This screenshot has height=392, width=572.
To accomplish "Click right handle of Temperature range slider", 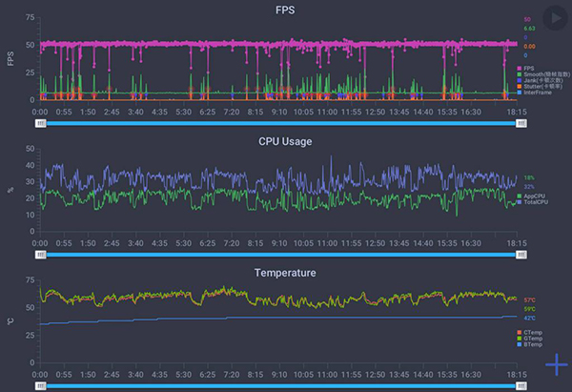I will [x=518, y=385].
